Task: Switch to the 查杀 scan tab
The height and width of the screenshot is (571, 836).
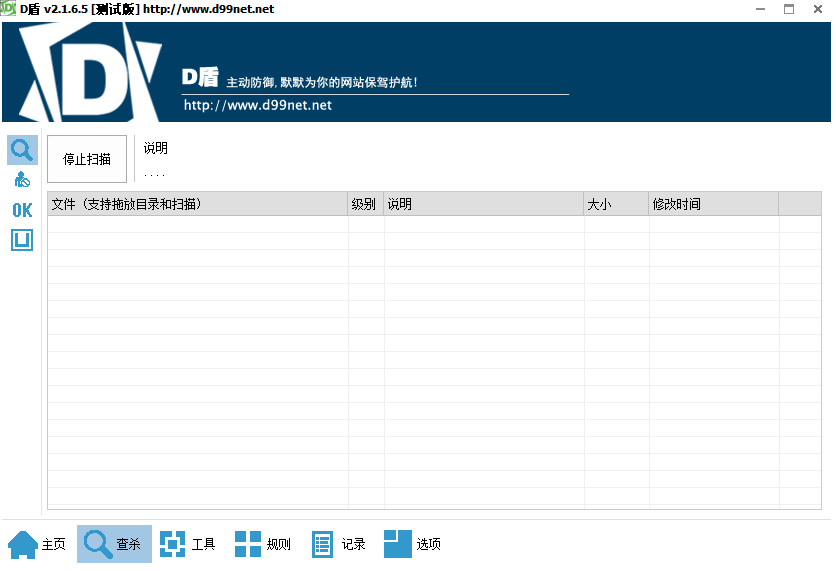Action: tap(114, 544)
